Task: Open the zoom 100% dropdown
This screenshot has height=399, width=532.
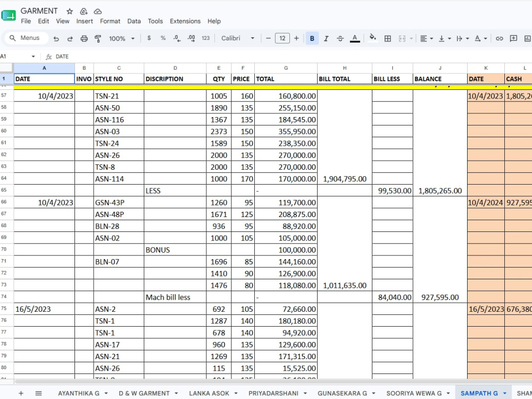Action: coord(121,39)
